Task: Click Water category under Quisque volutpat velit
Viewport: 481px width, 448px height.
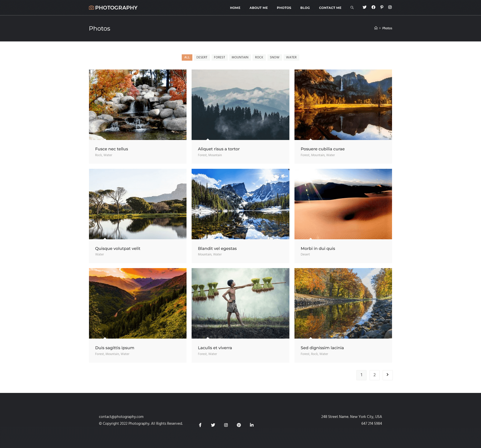Action: [99, 254]
